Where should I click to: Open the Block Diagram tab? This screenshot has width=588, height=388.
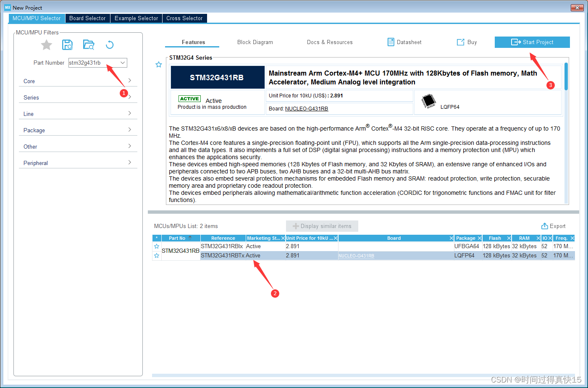tap(255, 42)
